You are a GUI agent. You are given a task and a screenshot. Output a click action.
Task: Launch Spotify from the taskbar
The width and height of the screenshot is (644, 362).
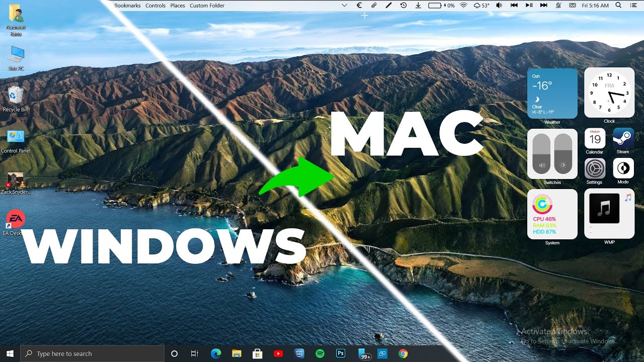pyautogui.click(x=320, y=353)
